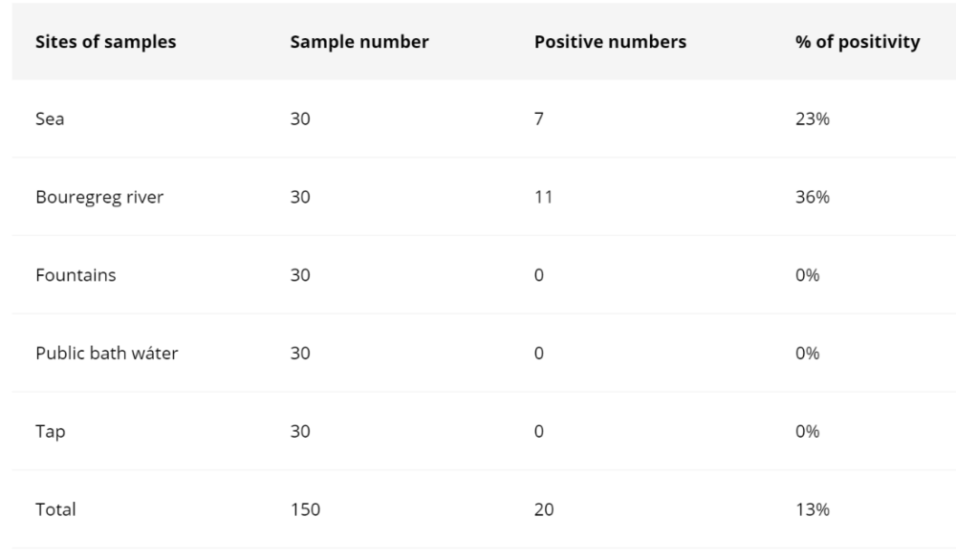This screenshot has width=956, height=560.
Task: Select the "Fountains" row label
Action: tap(76, 275)
